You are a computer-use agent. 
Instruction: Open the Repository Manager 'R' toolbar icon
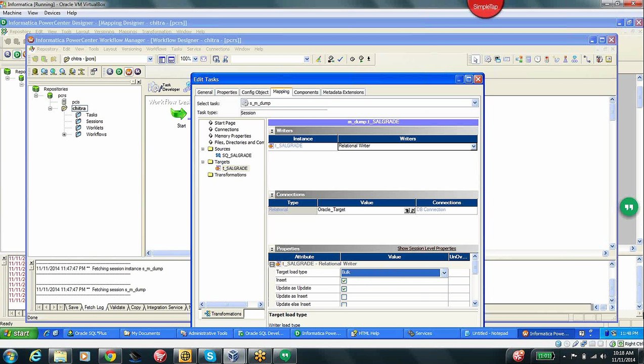point(110,72)
